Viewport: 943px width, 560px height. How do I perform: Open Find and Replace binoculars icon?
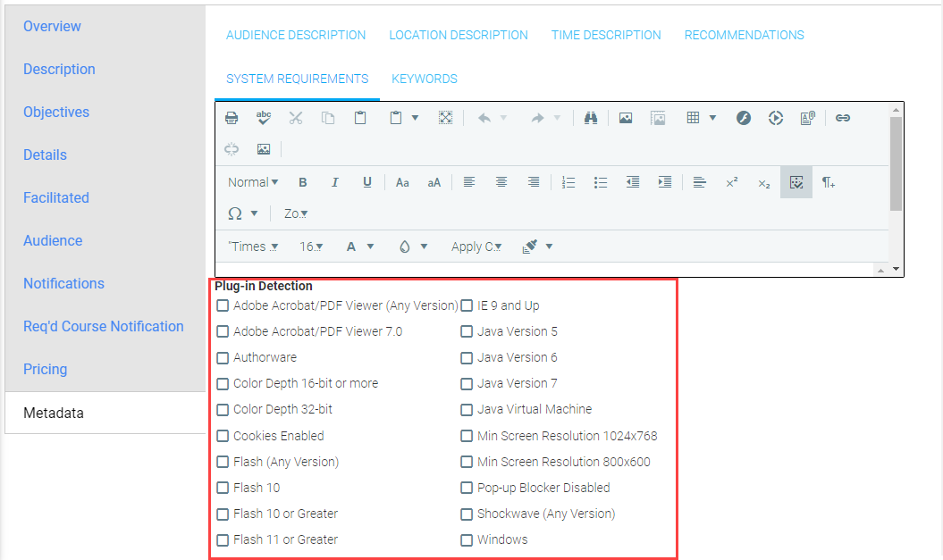pos(591,118)
